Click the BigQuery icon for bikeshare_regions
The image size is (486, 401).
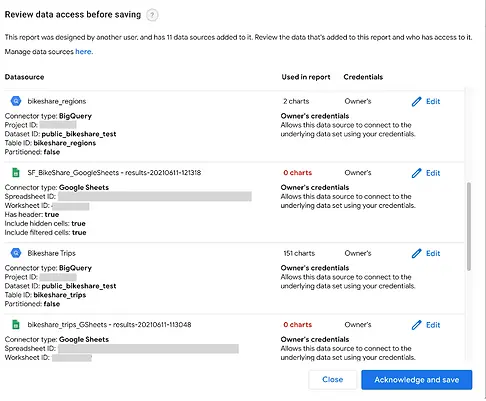tap(16, 101)
